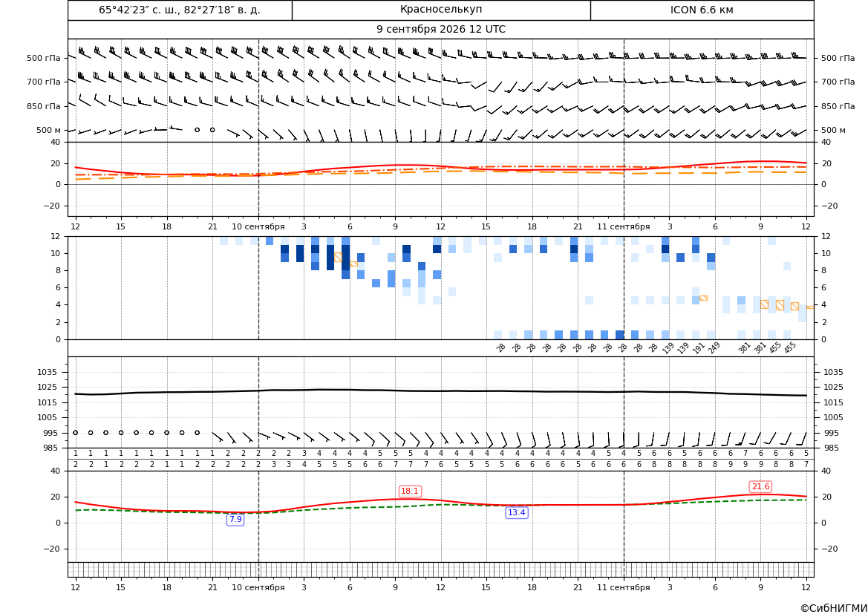Select 10 сентября below the upper temperature chart
The image size is (868, 614).
[258, 226]
